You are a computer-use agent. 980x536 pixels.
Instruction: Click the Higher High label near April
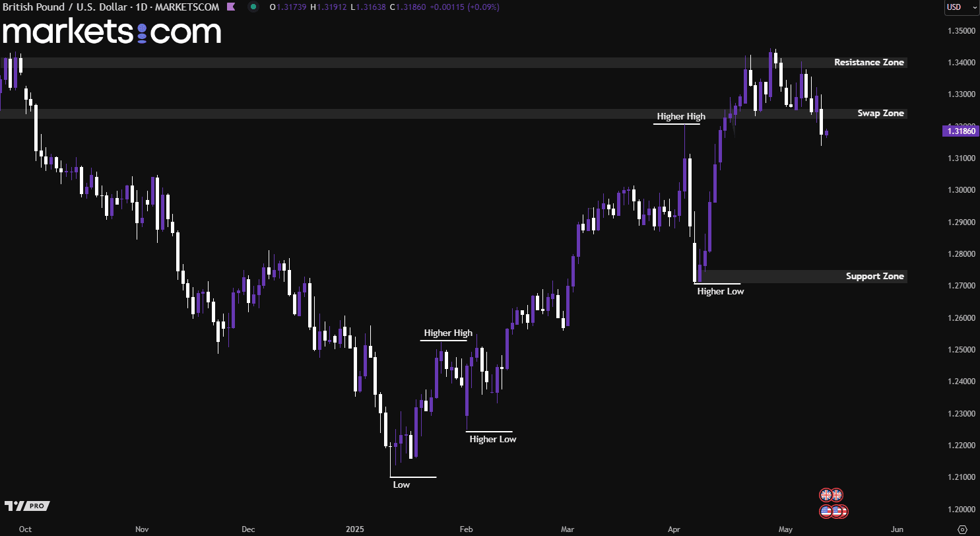point(680,117)
